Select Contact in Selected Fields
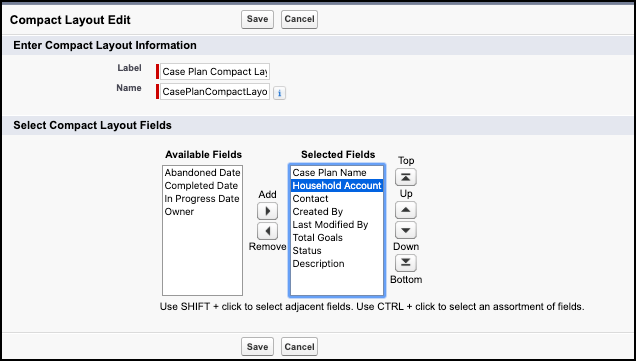 tap(337, 199)
